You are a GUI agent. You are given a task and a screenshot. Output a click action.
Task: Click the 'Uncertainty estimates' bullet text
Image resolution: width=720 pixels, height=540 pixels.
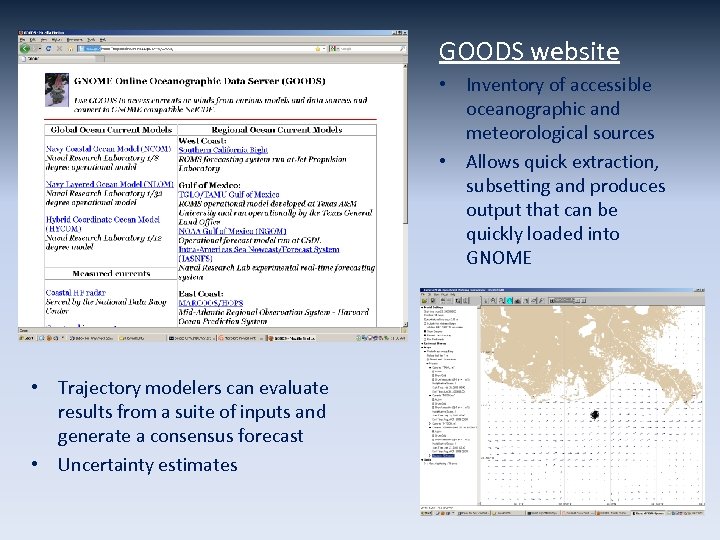pos(147,465)
